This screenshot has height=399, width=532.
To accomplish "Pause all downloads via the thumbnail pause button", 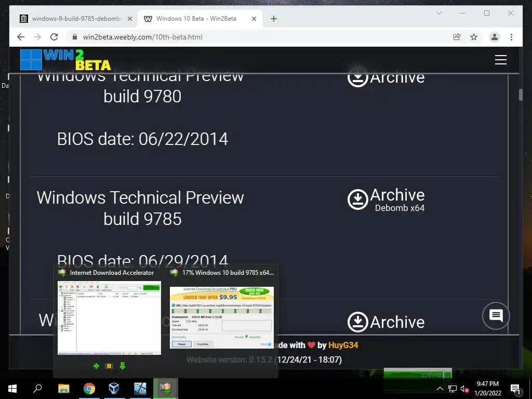I will (109, 366).
